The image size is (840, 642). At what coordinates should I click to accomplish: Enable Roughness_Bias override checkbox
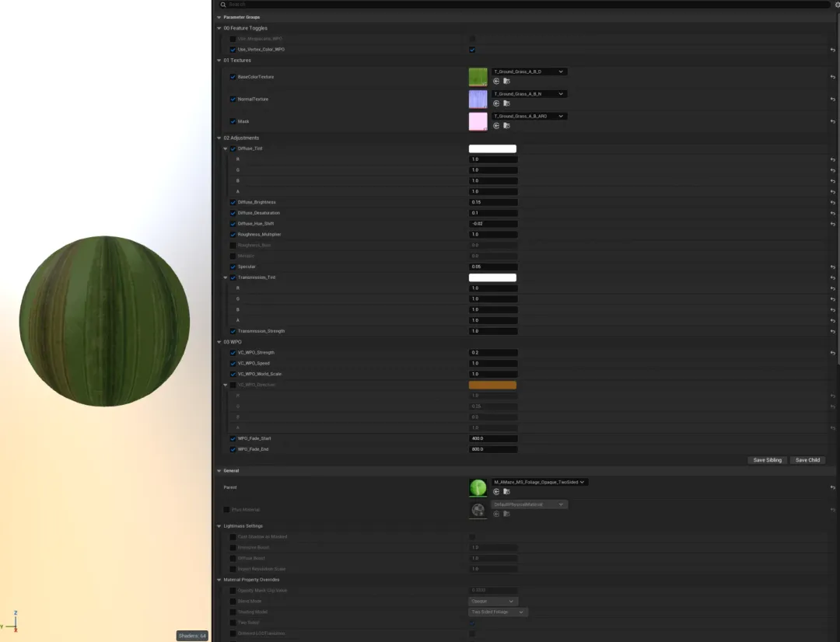point(233,246)
